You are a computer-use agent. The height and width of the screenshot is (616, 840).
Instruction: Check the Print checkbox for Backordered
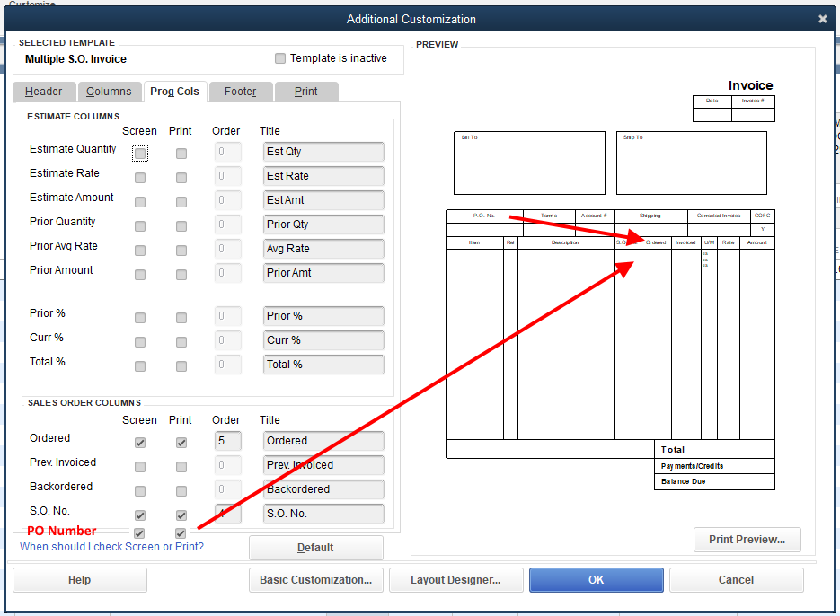click(x=181, y=490)
